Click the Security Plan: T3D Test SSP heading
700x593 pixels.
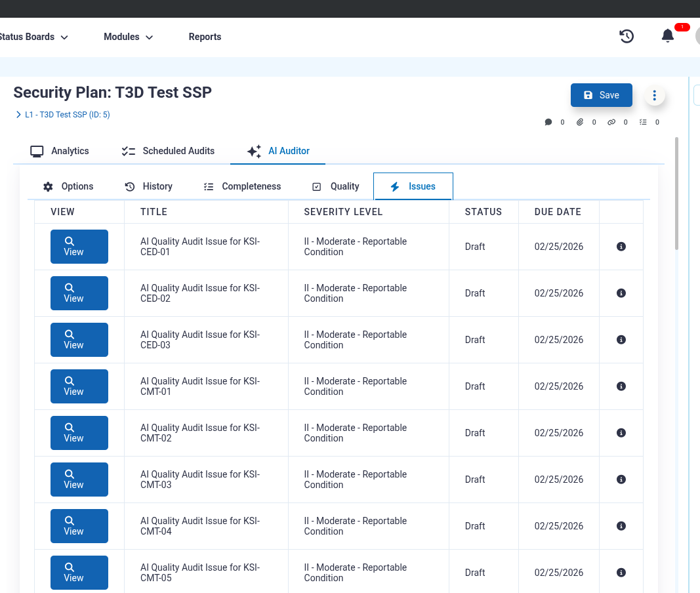coord(112,92)
